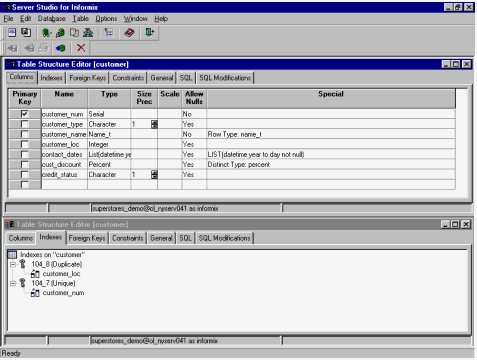Check primary key for cust_discount row

point(24,164)
